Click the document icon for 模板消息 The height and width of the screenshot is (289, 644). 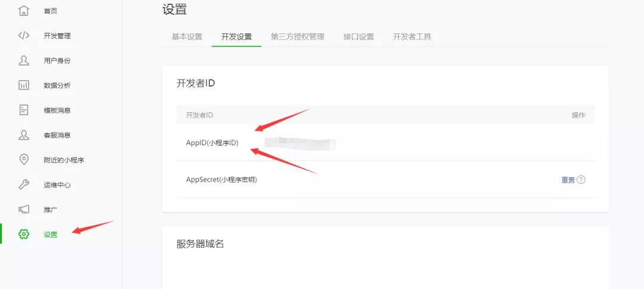(24, 110)
